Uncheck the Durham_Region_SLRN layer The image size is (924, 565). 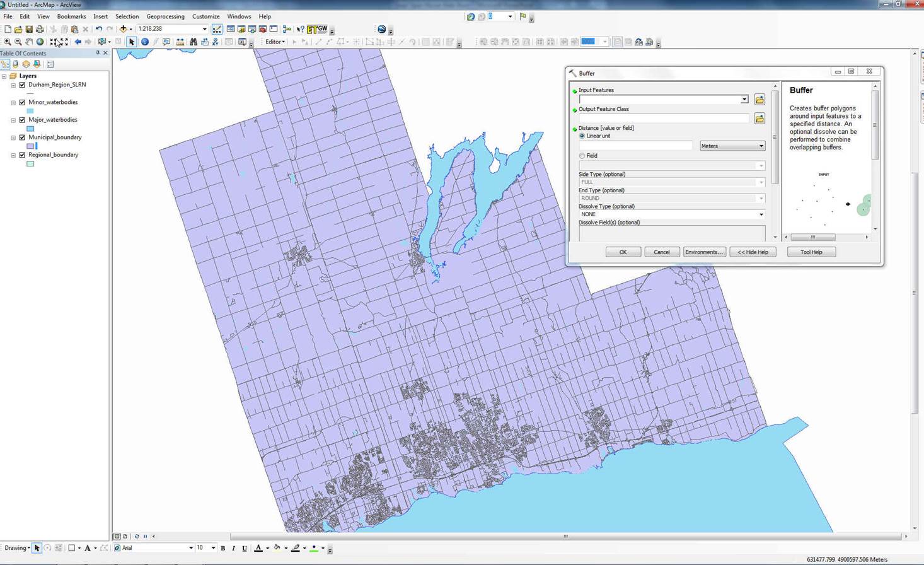(x=22, y=84)
